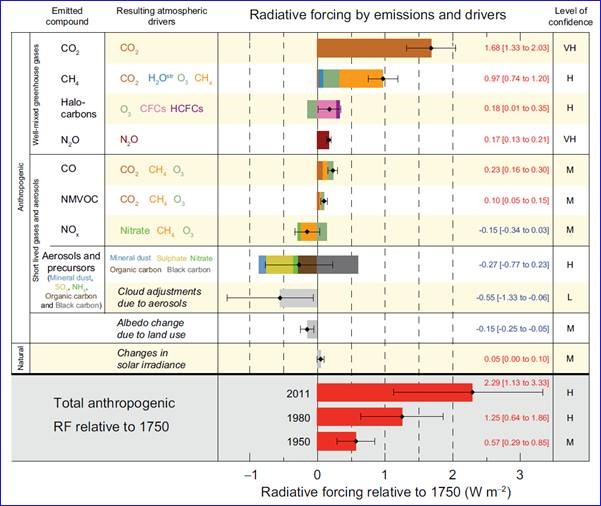Click 'Albedo change due to land use' text
The width and height of the screenshot is (601, 506).
(x=160, y=329)
